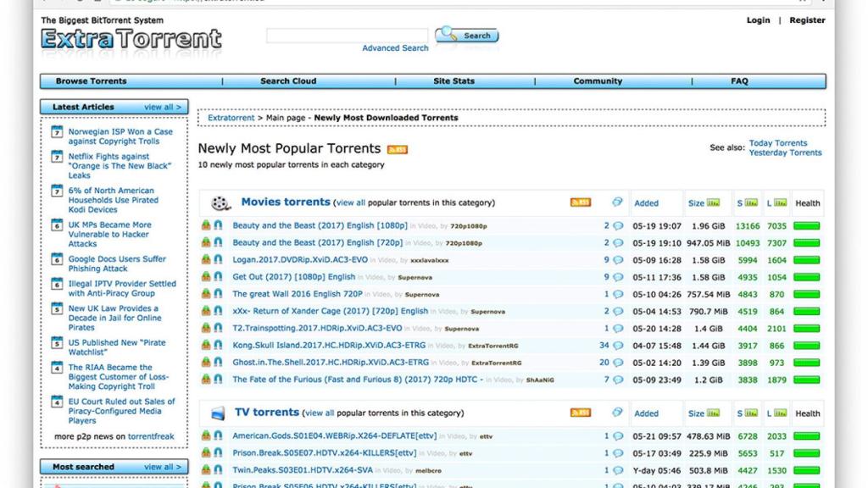Viewport: 868px width, 488px height.
Task: Click the TV set icon beside TV torrents
Action: (x=220, y=413)
